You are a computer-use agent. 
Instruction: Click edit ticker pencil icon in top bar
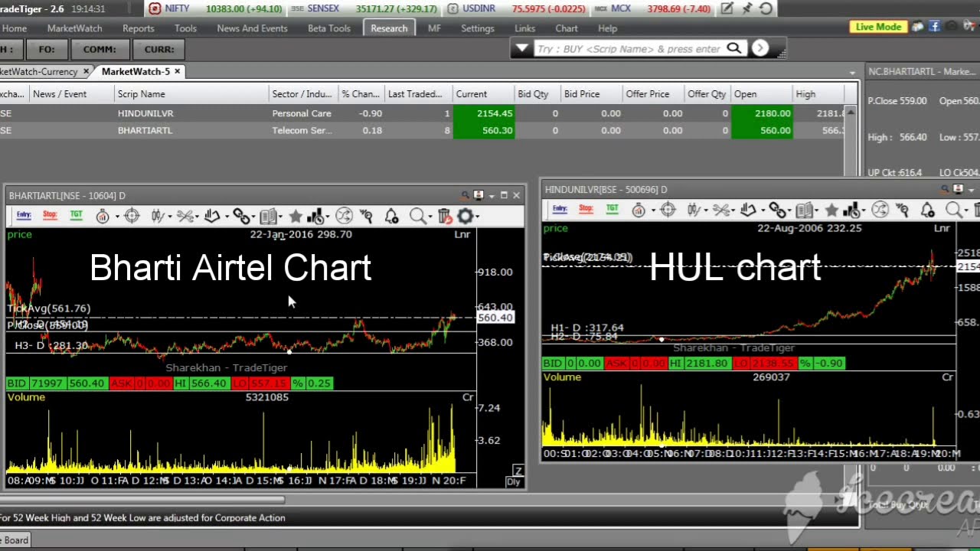coord(727,8)
